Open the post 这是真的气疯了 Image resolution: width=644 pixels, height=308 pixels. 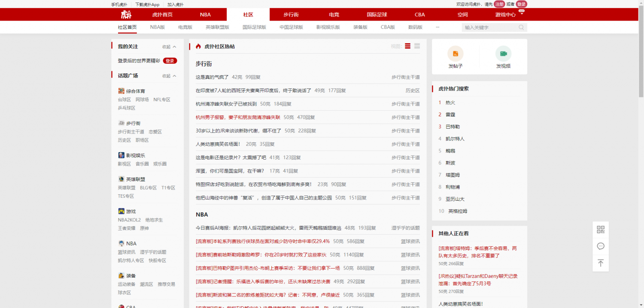[212, 77]
